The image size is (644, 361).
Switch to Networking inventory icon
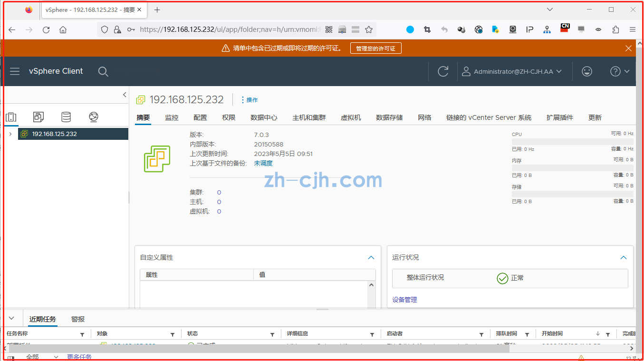coord(94,117)
